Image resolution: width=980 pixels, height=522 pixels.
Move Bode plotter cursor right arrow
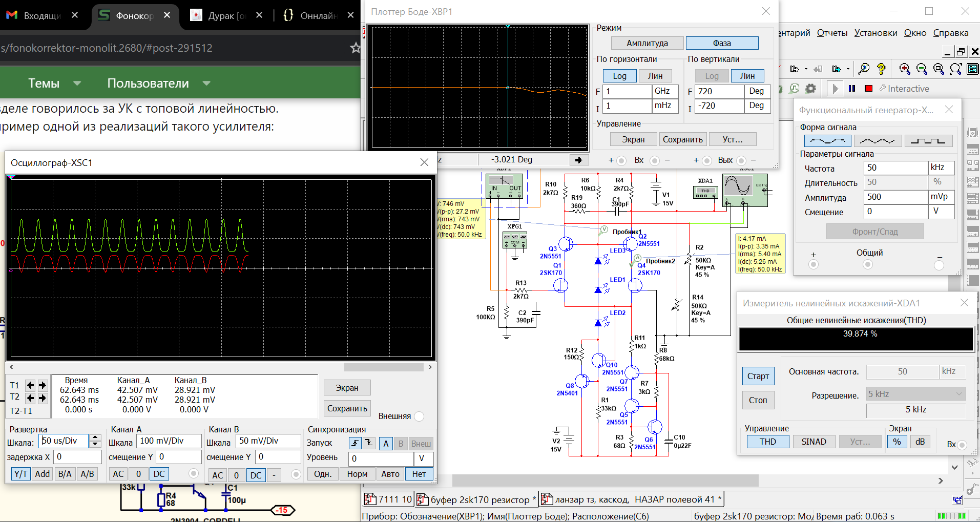coord(579,160)
